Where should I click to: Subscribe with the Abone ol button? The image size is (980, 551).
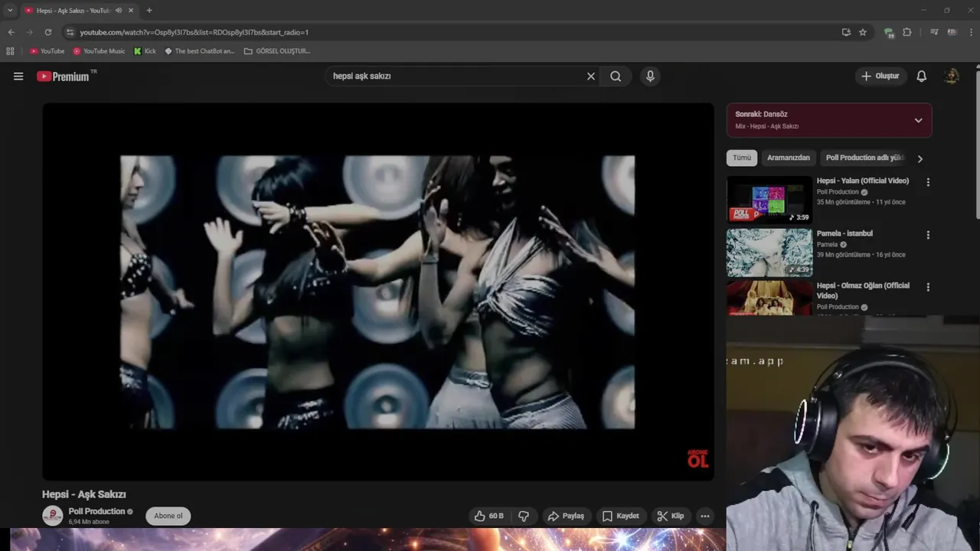pyautogui.click(x=168, y=516)
